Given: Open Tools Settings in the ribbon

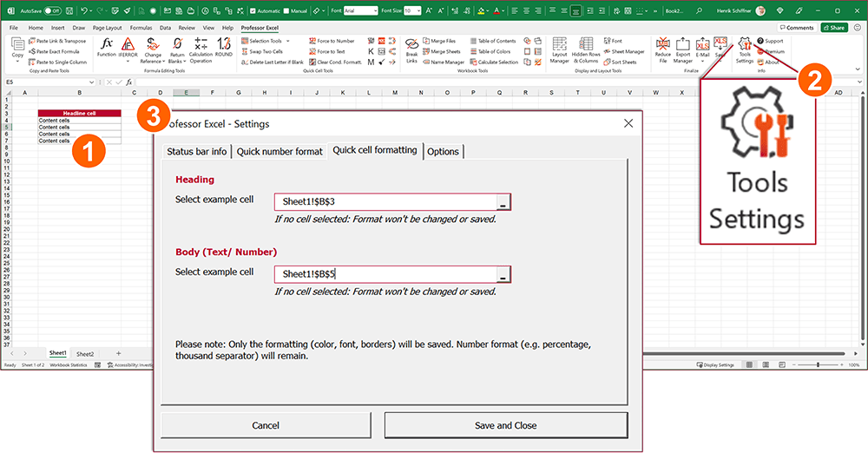Looking at the screenshot, I should click(745, 50).
